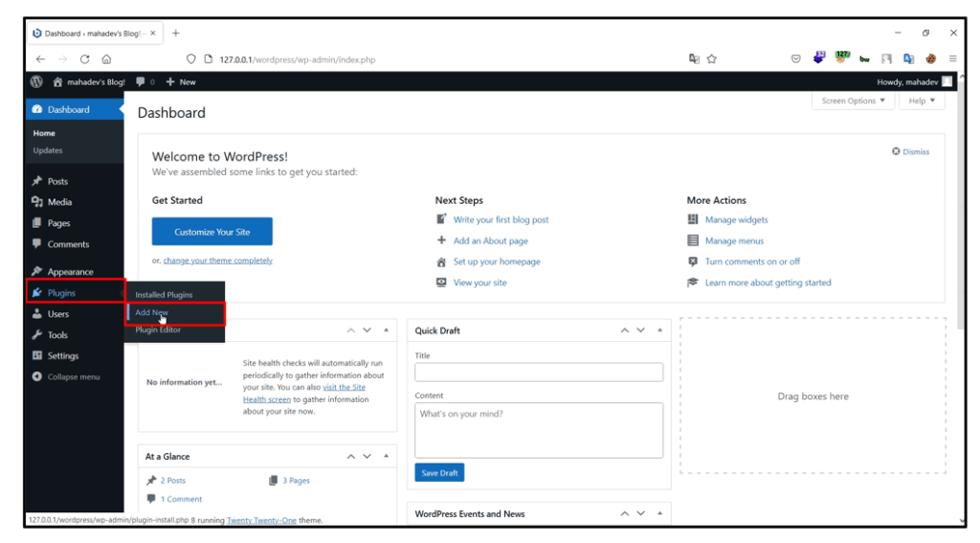Image resolution: width=980 pixels, height=543 pixels.
Task: Move At a Glance box down
Action: point(367,457)
